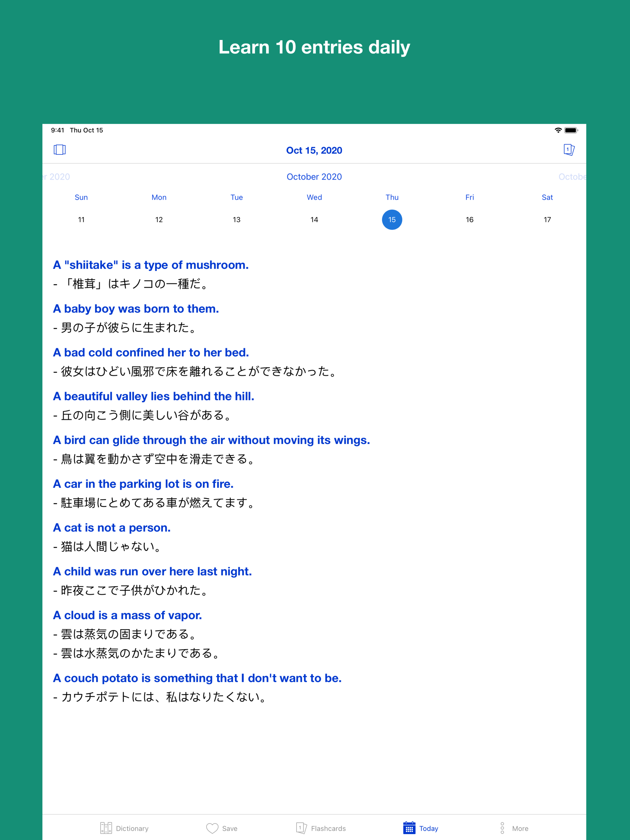Tap the Wi-Fi status icon
Image resolution: width=630 pixels, height=840 pixels.
tap(558, 130)
